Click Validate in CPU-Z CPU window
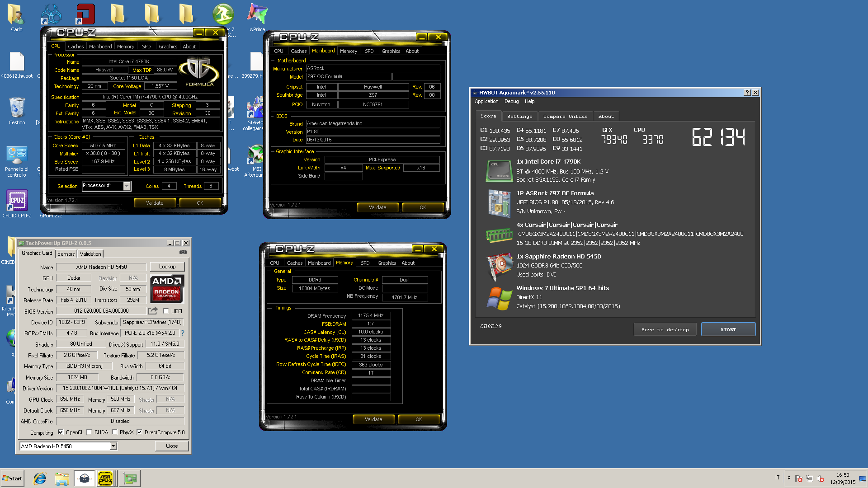 coord(155,203)
